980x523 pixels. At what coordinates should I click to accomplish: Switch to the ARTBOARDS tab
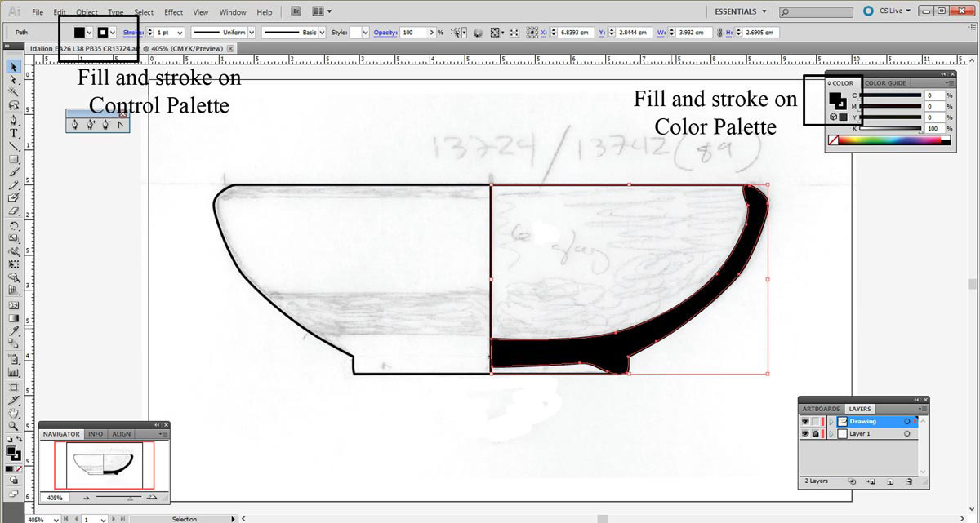point(822,409)
